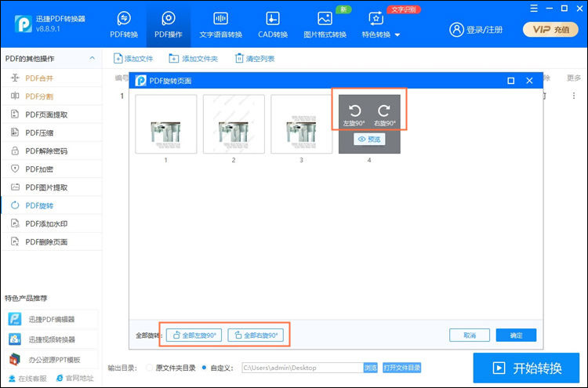The width and height of the screenshot is (588, 388).
Task: Click the 添加文件 add file icon
Action: (119, 59)
